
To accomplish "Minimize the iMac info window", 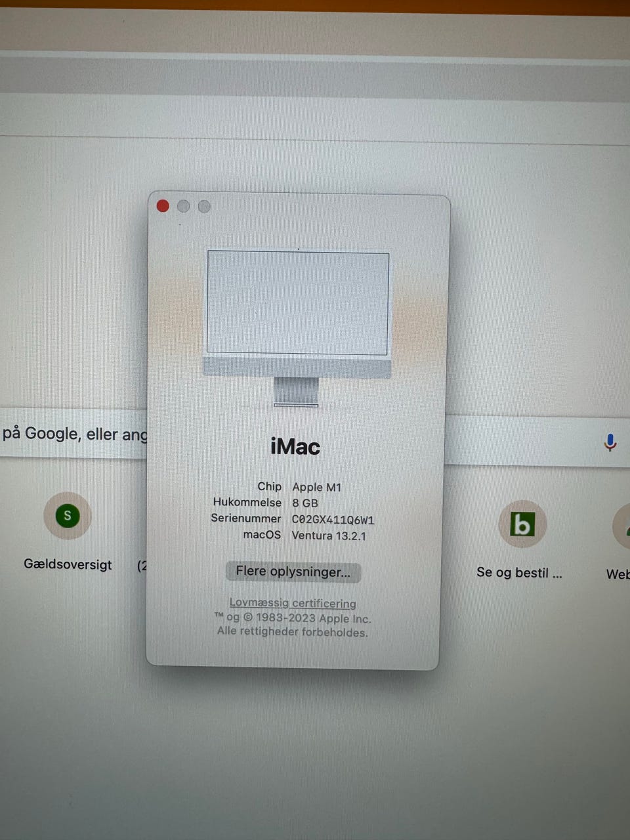I will [x=183, y=206].
